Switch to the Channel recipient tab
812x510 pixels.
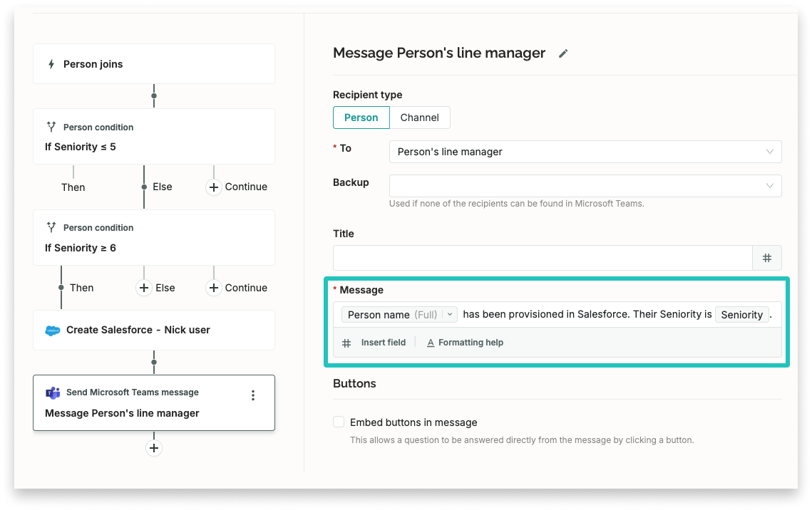tap(420, 118)
